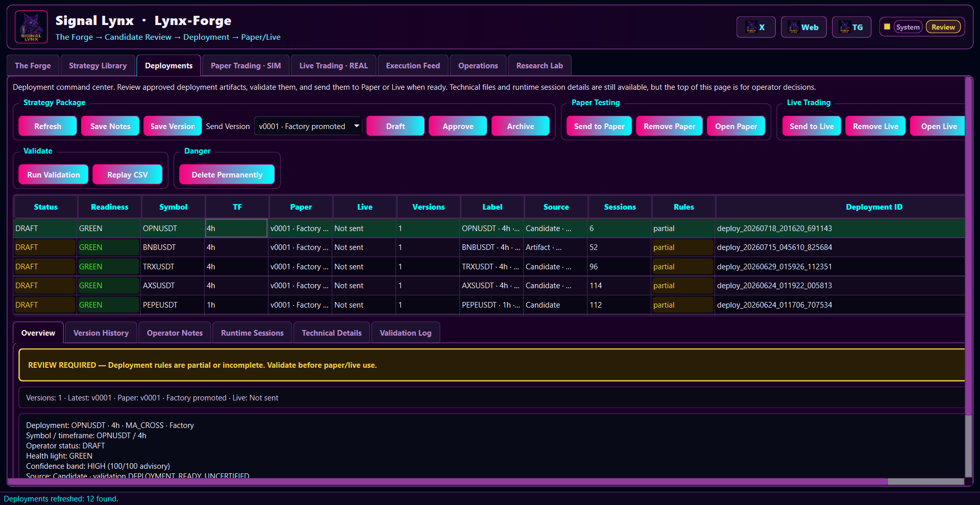980x505 pixels.
Task: Open the Web link button
Action: point(803,27)
